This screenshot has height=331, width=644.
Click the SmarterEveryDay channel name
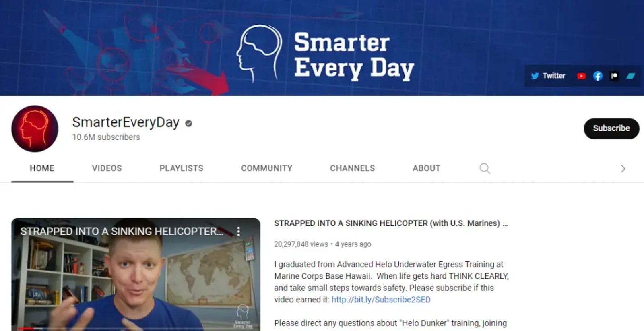pyautogui.click(x=126, y=122)
